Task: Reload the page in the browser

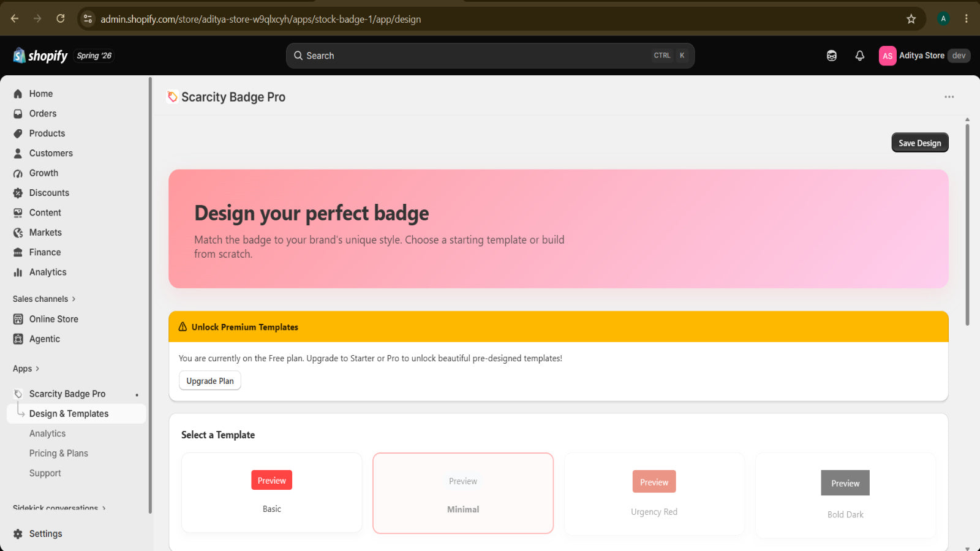Action: pos(61,19)
